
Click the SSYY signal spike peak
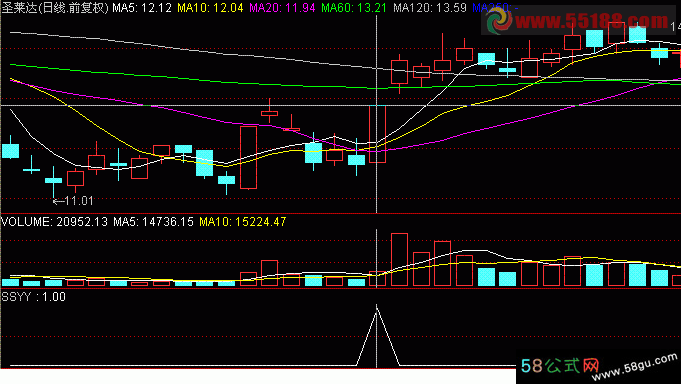click(x=377, y=308)
